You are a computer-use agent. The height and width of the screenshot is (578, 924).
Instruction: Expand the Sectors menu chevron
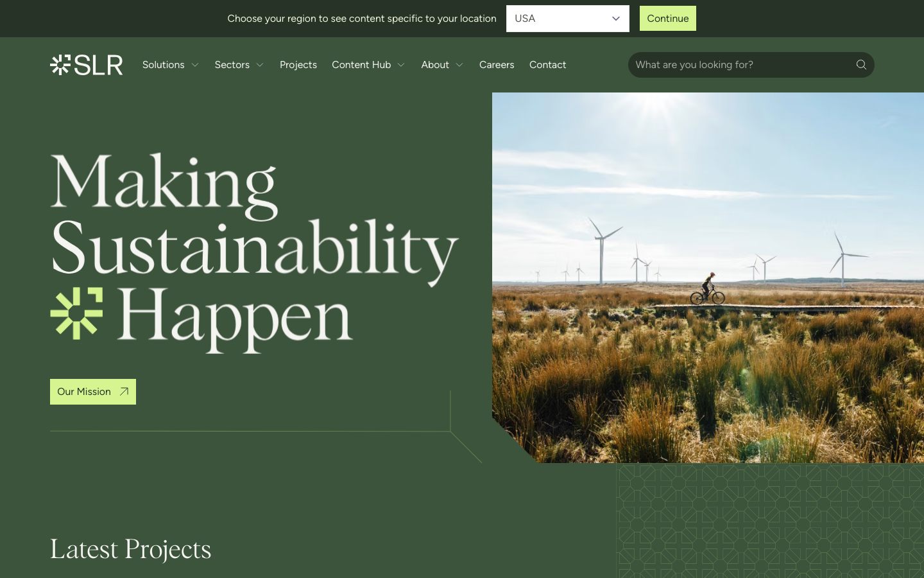pos(260,65)
